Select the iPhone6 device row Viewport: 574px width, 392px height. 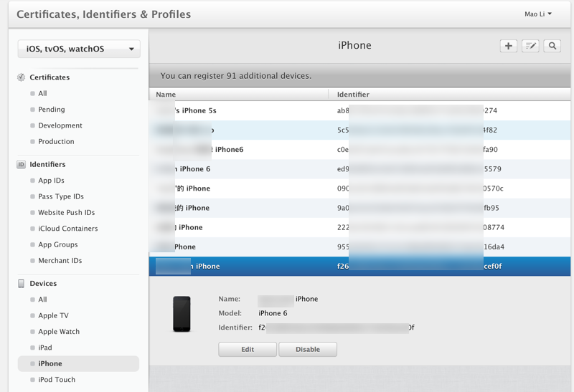pos(359,150)
